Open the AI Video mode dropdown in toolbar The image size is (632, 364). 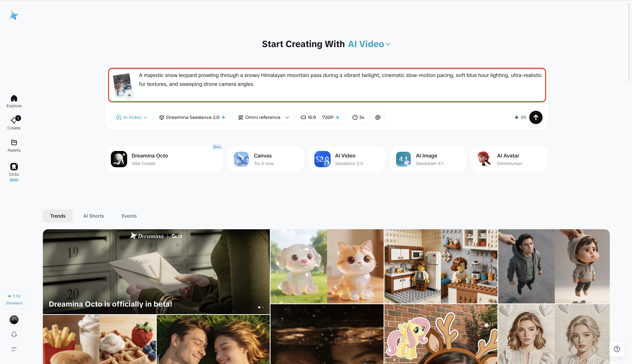pos(132,117)
